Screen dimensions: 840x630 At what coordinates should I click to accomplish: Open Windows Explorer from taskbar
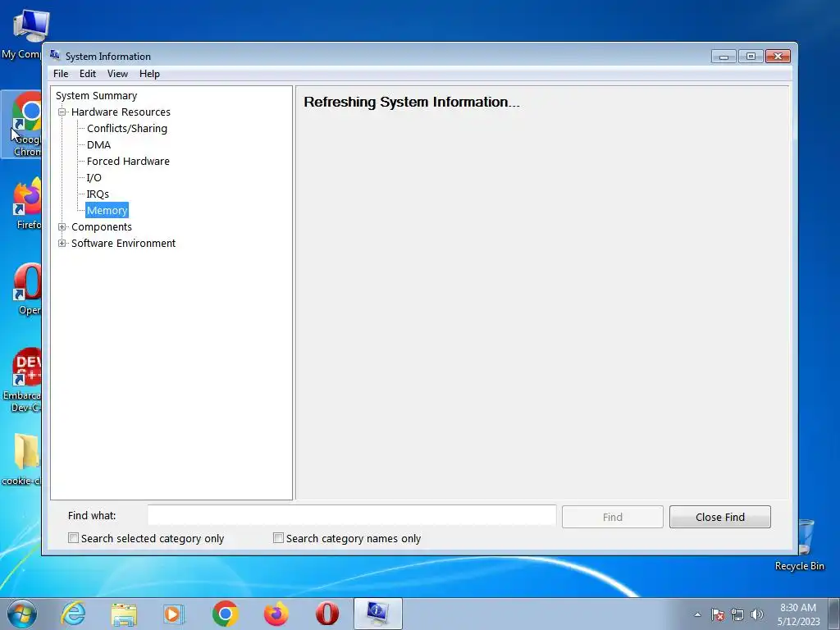124,614
